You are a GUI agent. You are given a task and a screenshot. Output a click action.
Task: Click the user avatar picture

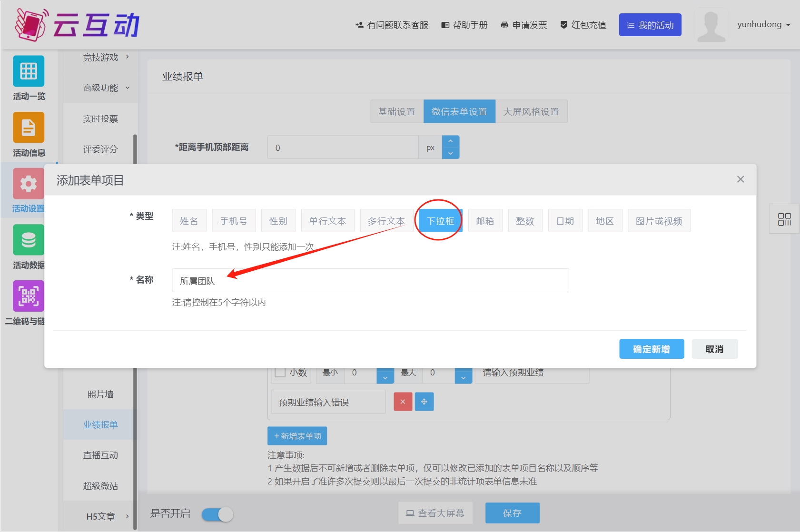click(711, 25)
